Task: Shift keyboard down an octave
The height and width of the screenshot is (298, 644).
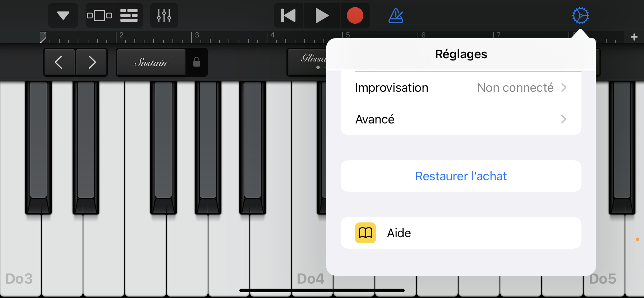Action: click(59, 62)
